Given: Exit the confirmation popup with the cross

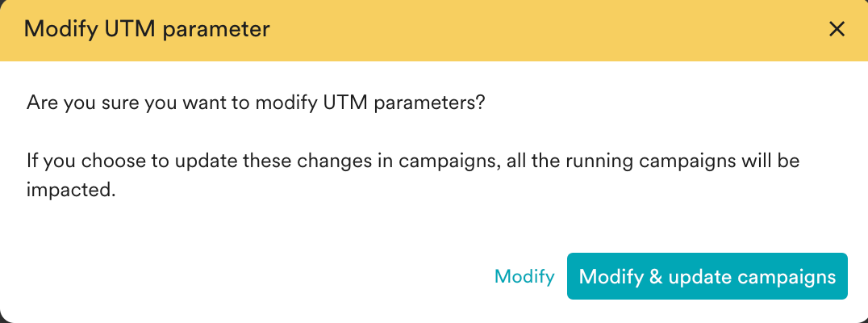Looking at the screenshot, I should pos(837,30).
